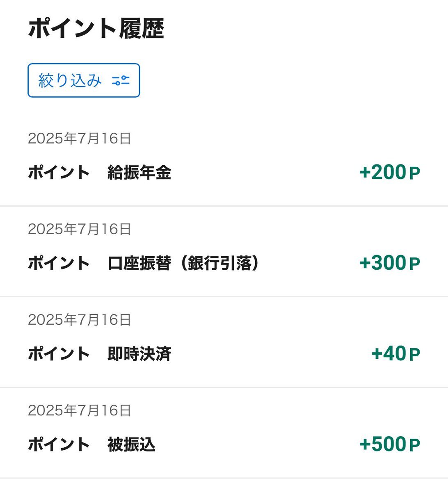
Task: Open the 即時決済 point entry
Action: 224,342
